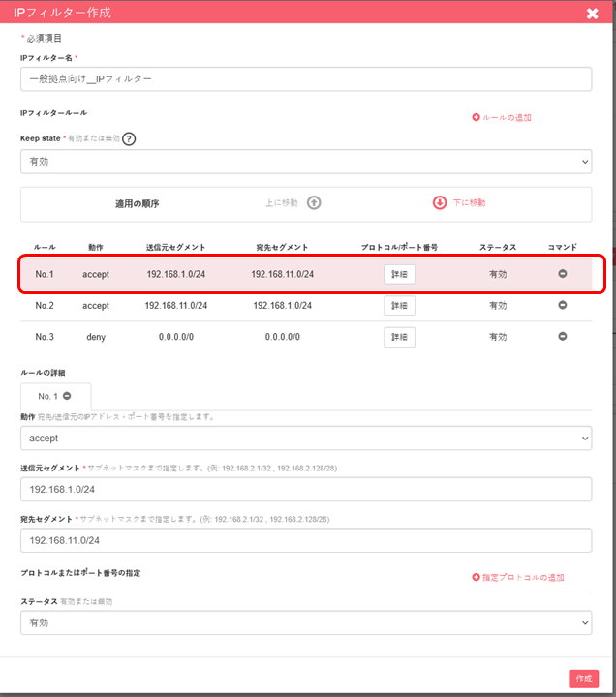Click the 上に移動 text label
616x697 pixels.
[x=282, y=202]
